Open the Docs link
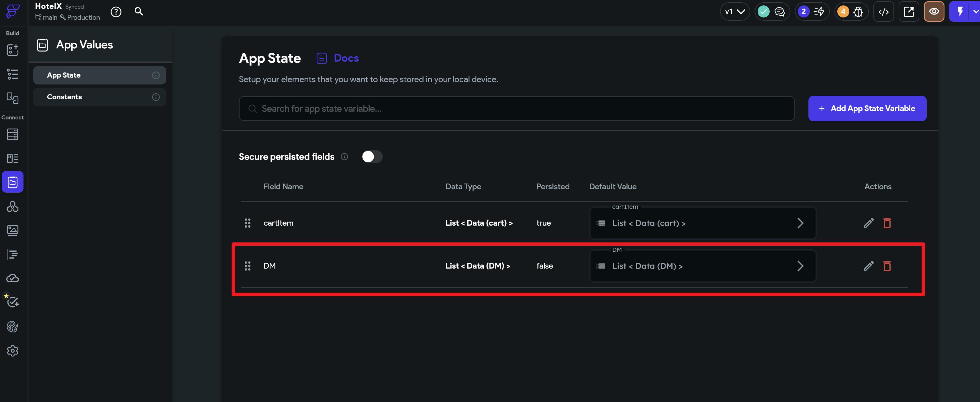This screenshot has height=402, width=980. [x=338, y=58]
